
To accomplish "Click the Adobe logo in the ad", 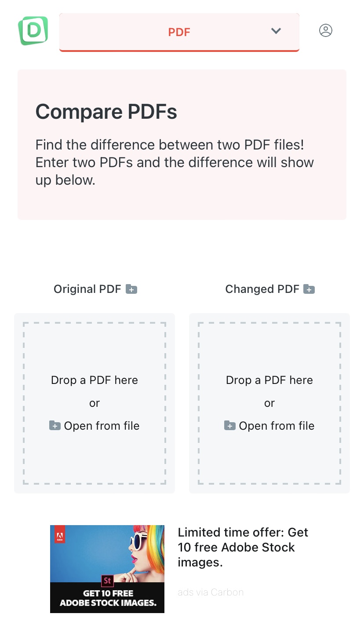I will (60, 535).
